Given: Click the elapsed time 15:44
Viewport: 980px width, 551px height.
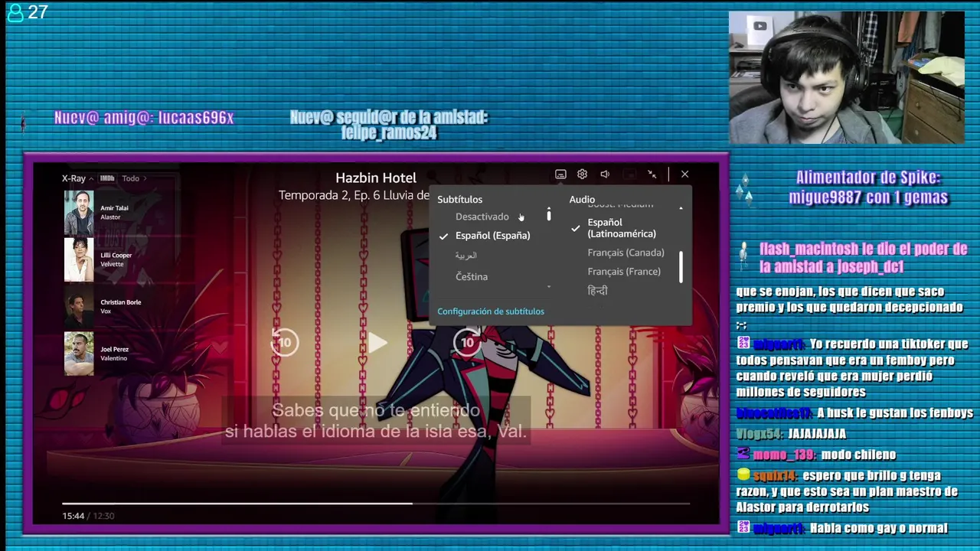Looking at the screenshot, I should pyautogui.click(x=73, y=516).
